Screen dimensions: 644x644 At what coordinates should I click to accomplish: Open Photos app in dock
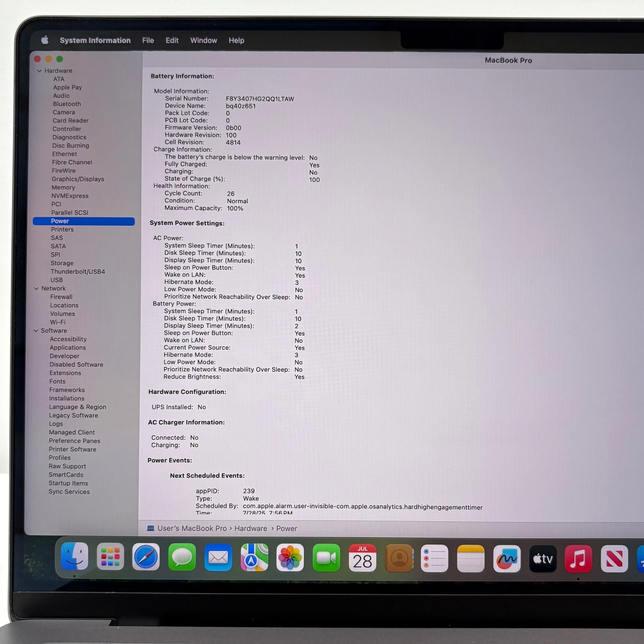pos(290,558)
